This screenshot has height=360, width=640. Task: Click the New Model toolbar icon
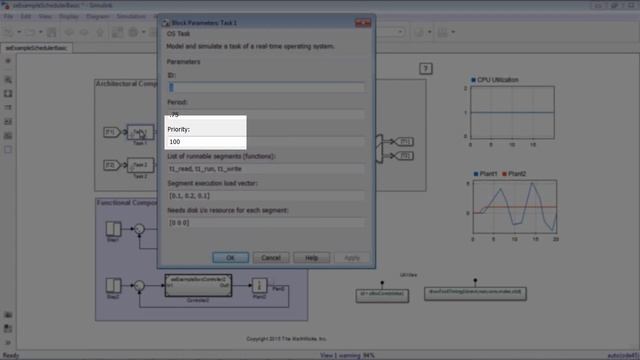point(9,32)
